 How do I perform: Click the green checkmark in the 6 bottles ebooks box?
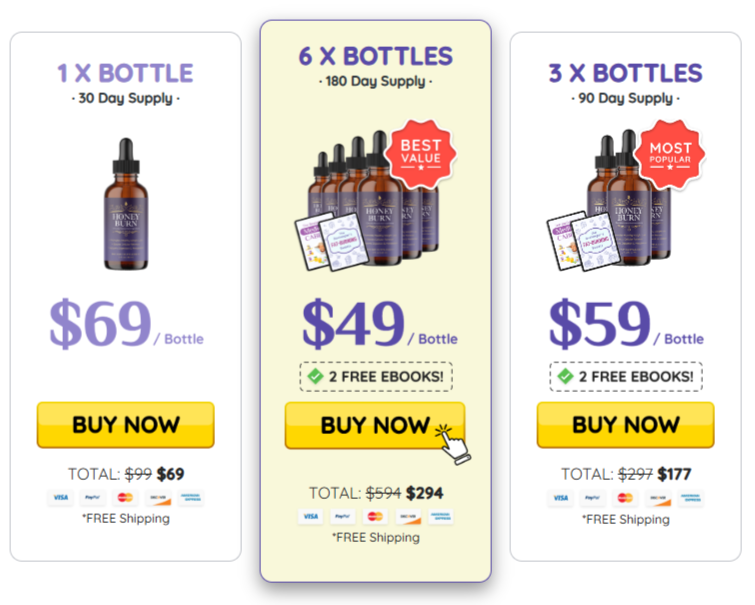click(x=315, y=377)
